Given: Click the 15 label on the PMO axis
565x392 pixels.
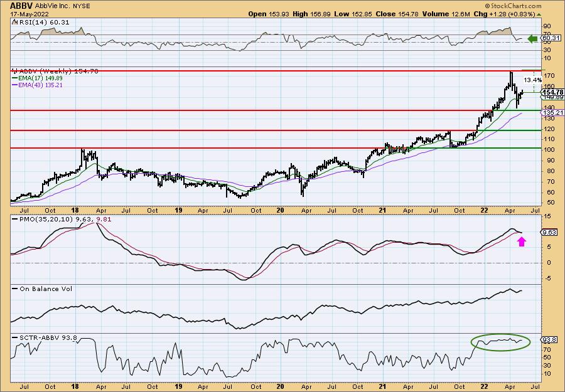Looking at the screenshot, I should tap(547, 216).
